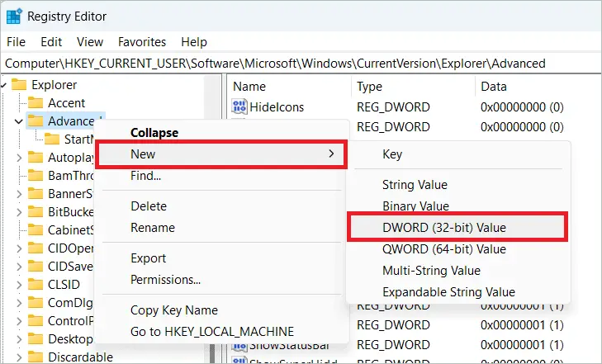Click the HideIcons DWORD value icon
The height and width of the screenshot is (364, 602).
[x=240, y=106]
